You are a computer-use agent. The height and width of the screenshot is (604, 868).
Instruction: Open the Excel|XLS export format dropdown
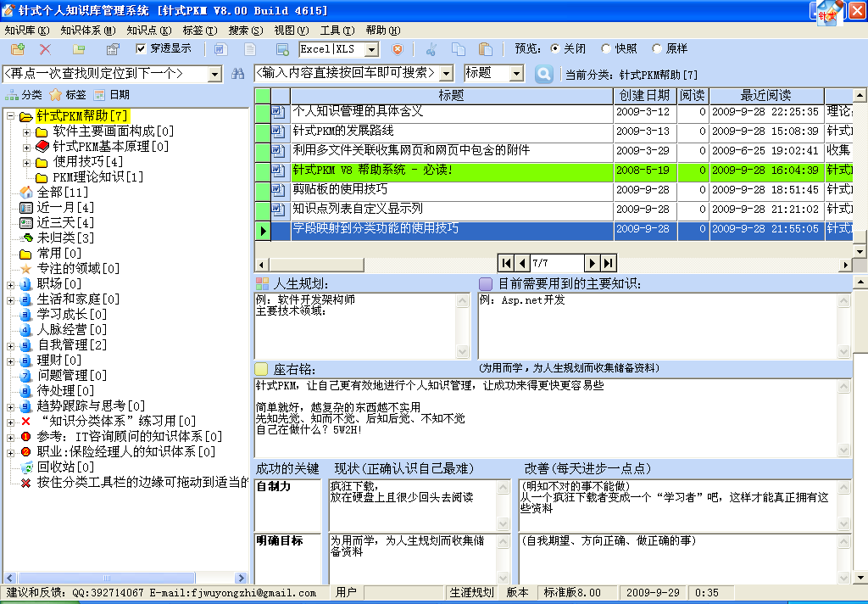[x=371, y=49]
